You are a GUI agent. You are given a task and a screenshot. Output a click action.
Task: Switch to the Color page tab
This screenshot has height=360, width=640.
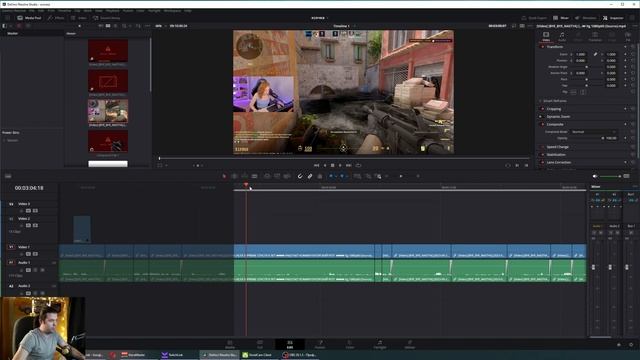coord(350,344)
